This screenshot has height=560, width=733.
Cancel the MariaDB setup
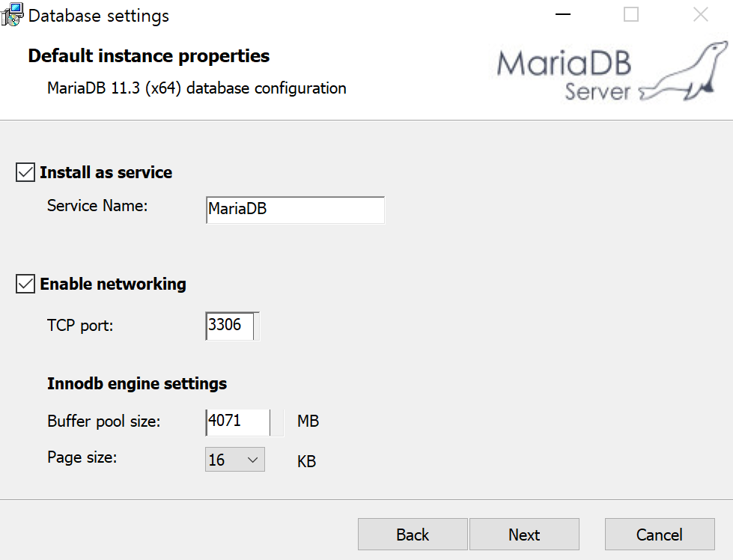tap(660, 534)
